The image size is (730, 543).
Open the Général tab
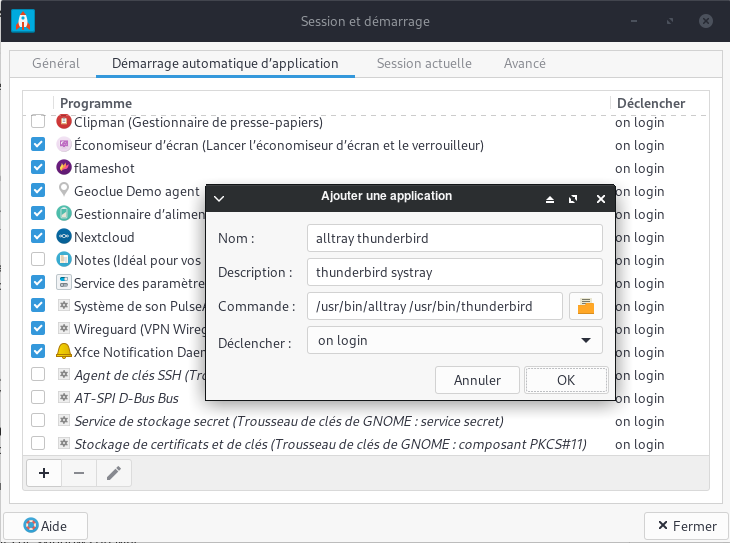tap(56, 63)
